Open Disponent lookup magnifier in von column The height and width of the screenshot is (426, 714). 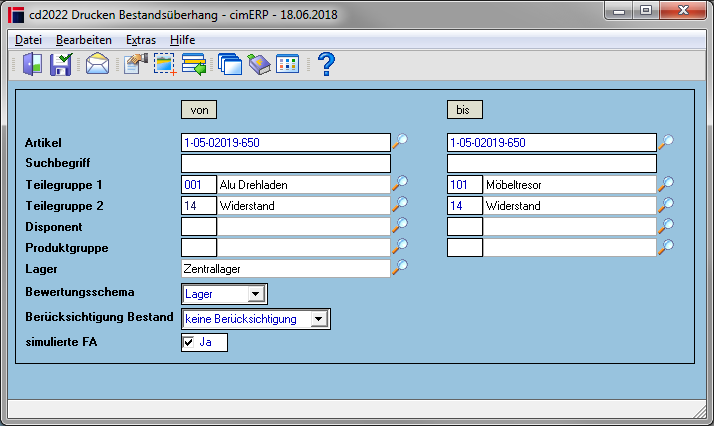(400, 225)
